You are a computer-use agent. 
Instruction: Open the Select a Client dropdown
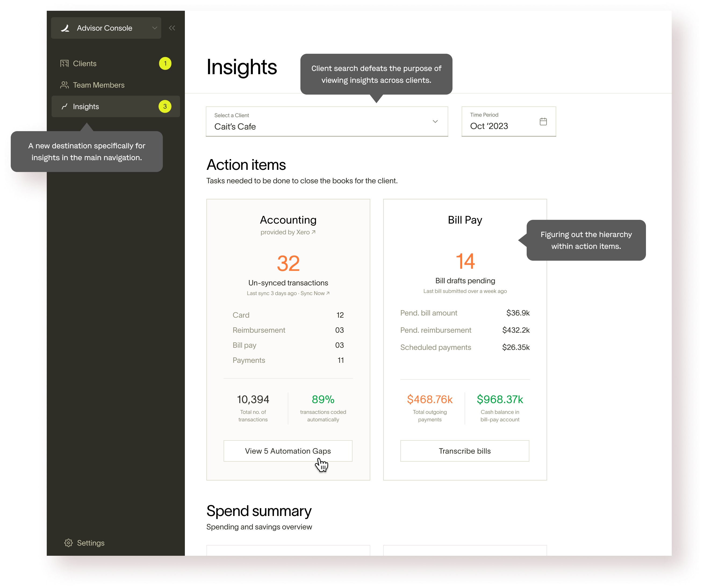coord(326,122)
